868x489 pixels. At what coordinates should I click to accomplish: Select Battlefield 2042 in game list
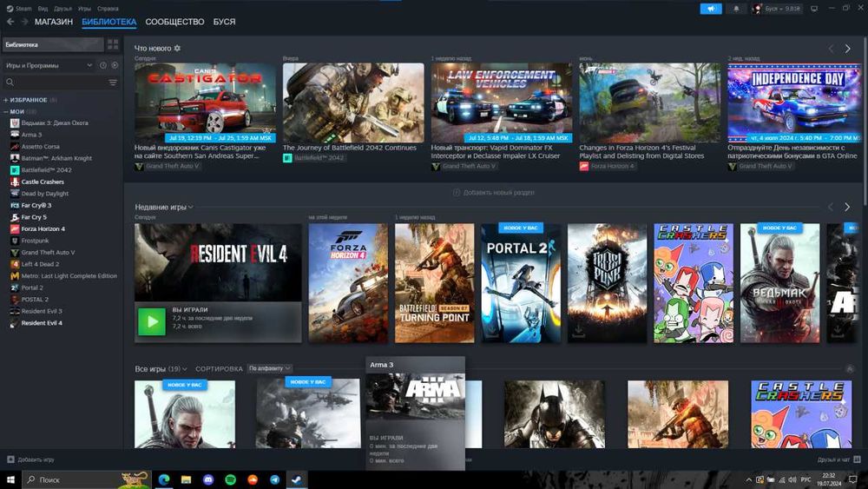point(47,170)
